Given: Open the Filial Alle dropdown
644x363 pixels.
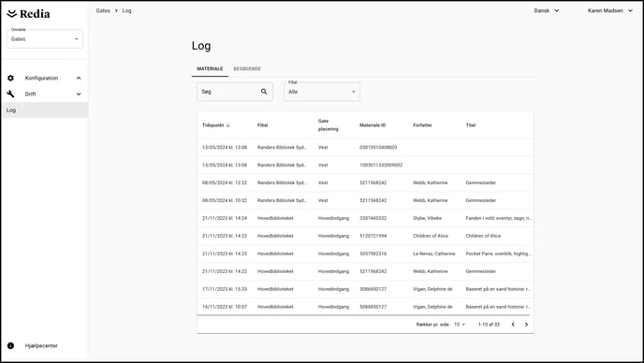Looking at the screenshot, I should (x=322, y=92).
